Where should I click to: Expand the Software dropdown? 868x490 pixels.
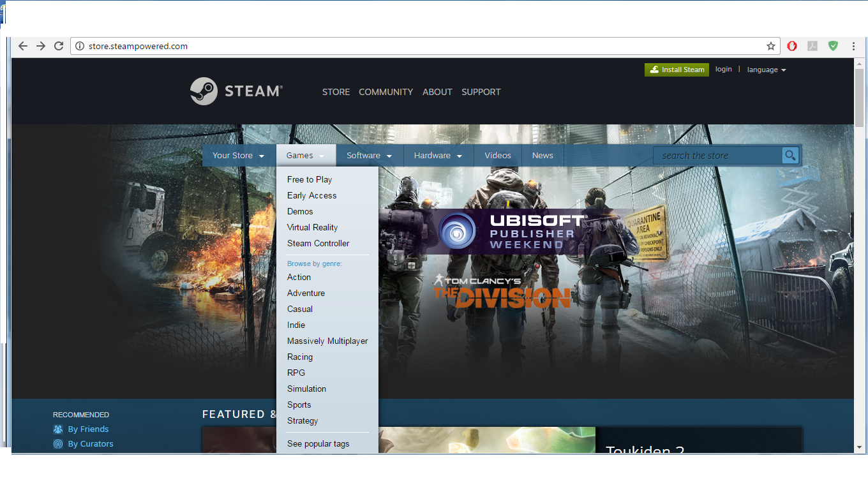coord(370,156)
